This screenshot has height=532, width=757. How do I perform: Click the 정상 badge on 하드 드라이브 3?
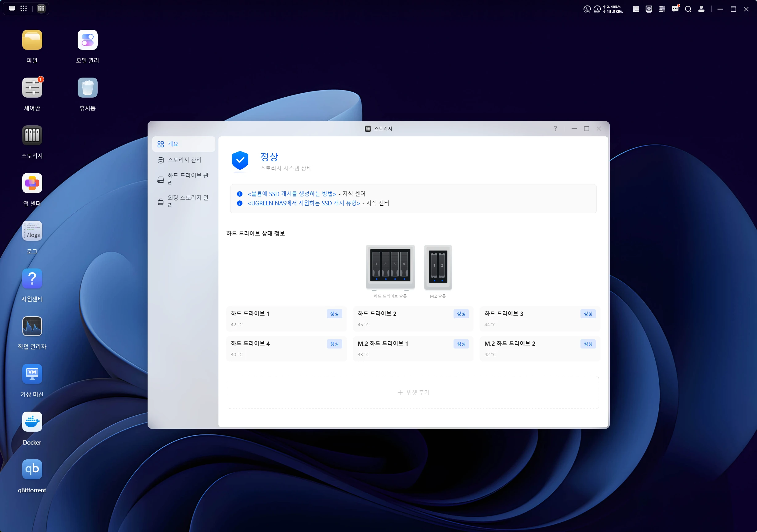coord(588,314)
